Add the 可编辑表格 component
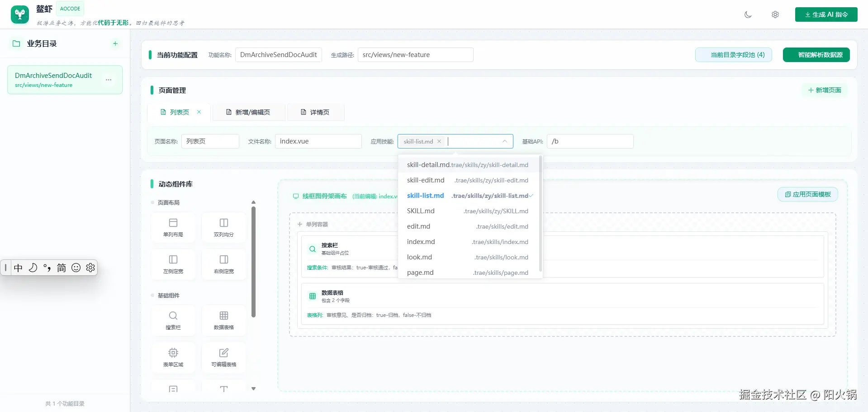Screen dimensions: 868x412 tap(223, 357)
